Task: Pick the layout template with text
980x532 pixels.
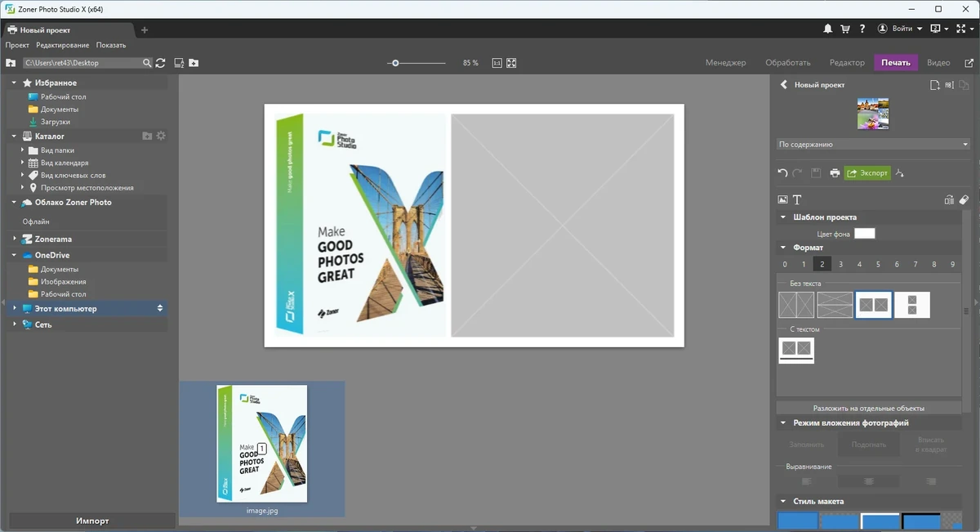Action: click(796, 351)
